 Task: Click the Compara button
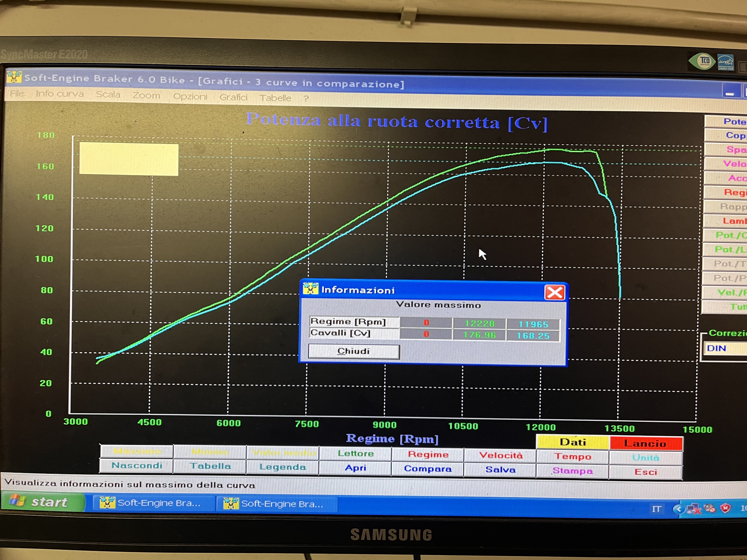pyautogui.click(x=428, y=469)
